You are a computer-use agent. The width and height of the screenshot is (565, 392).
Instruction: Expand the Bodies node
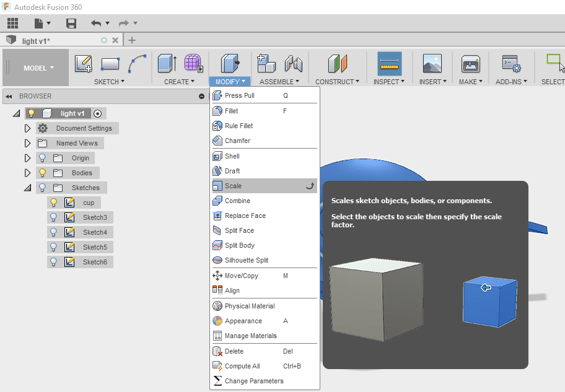coord(27,173)
